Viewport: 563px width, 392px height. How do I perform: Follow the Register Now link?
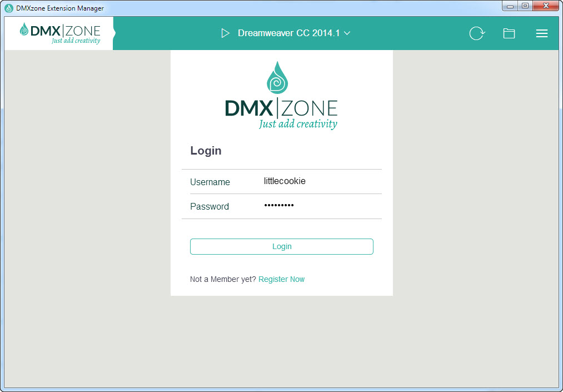pos(281,279)
